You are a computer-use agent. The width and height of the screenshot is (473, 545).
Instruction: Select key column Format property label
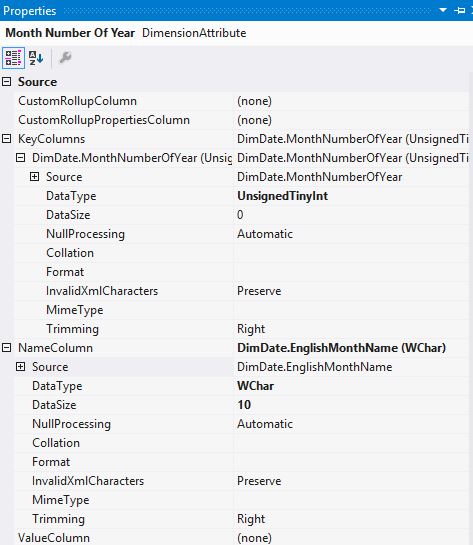point(65,272)
